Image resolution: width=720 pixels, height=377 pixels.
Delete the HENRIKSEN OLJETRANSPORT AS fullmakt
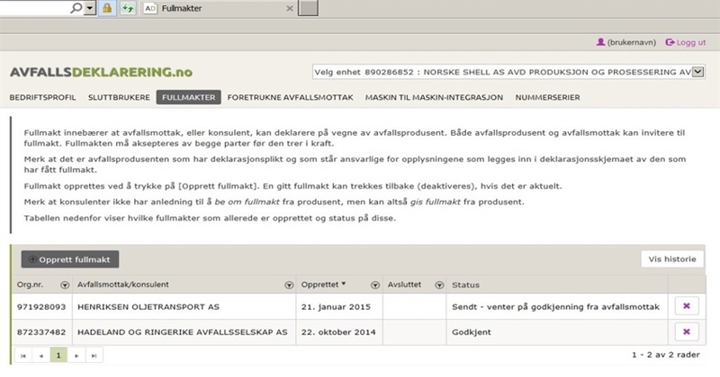[686, 306]
